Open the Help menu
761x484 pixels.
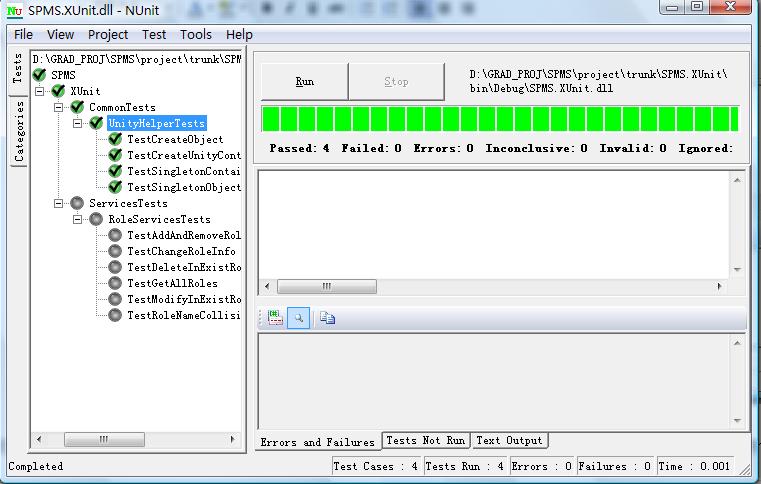coord(239,34)
